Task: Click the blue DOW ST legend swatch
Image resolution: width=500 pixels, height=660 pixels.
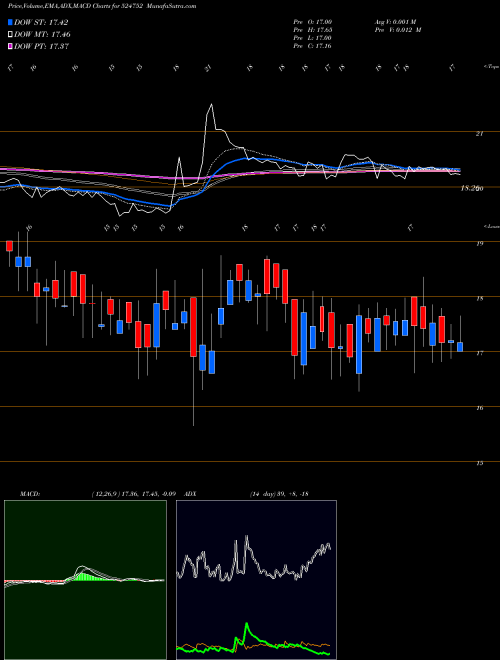Action: (10, 22)
